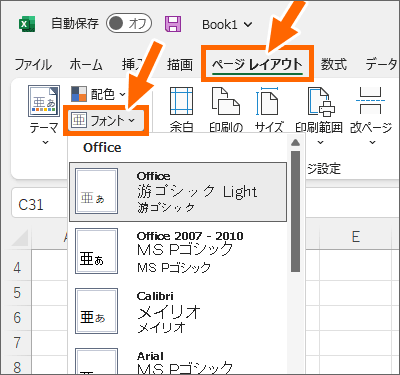
Task: Click the 印刷範囲 print area icon
Action: (x=320, y=101)
